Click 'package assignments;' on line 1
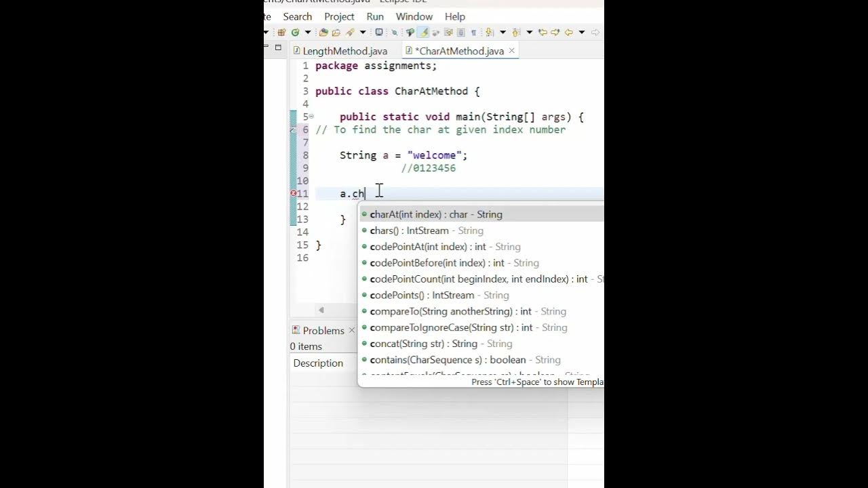Screen dimensions: 868x488 pos(376,66)
